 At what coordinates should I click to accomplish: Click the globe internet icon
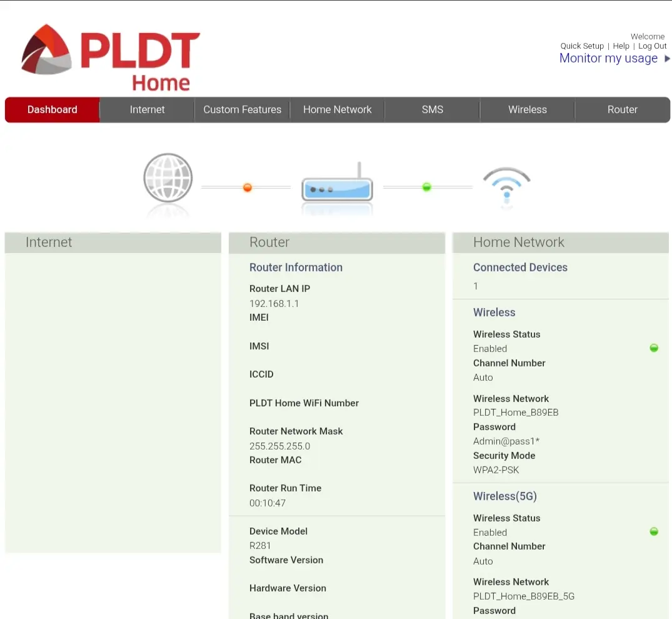pyautogui.click(x=168, y=178)
